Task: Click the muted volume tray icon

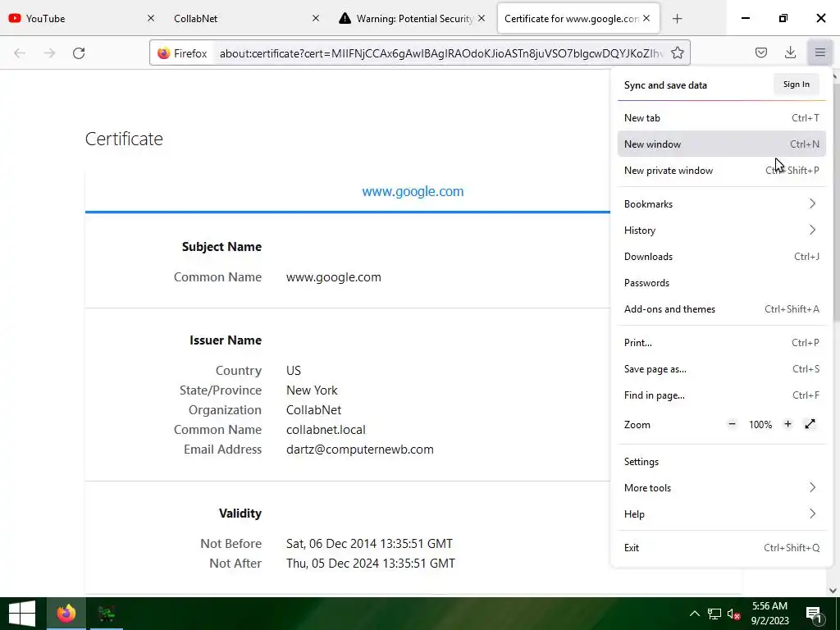Action: [734, 614]
